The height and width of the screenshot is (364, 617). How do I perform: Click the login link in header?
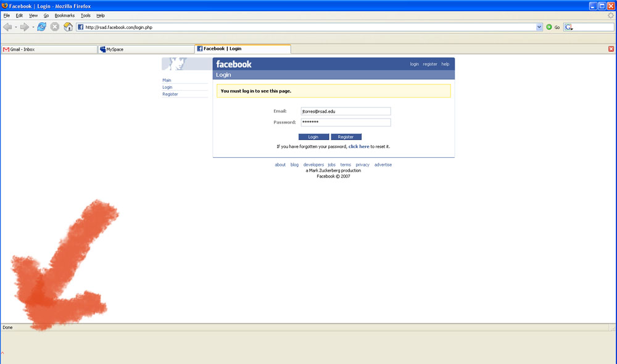click(415, 64)
